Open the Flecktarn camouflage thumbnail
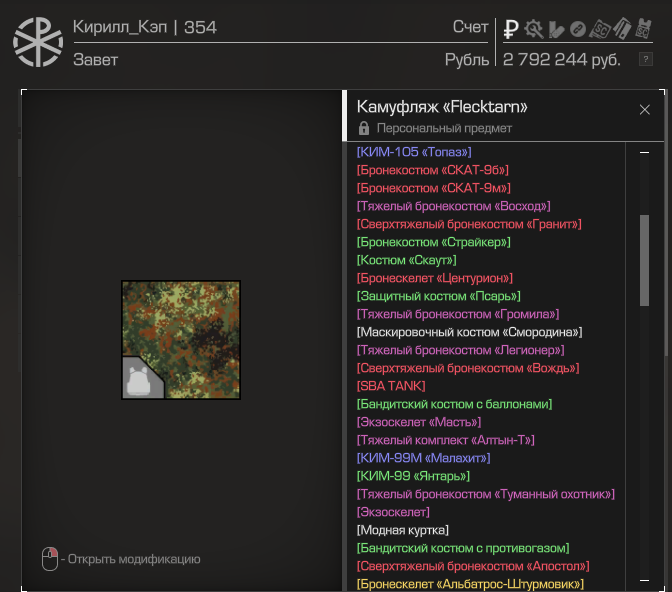The image size is (672, 592). 181,340
